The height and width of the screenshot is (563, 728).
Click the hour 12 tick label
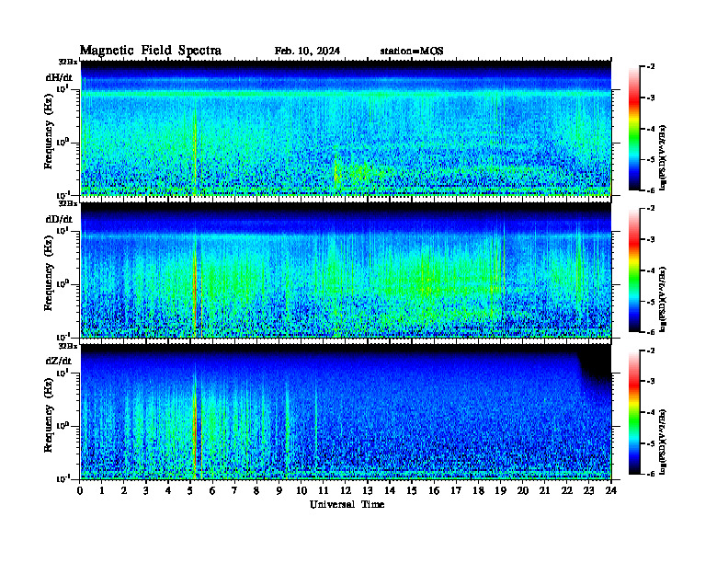click(345, 491)
